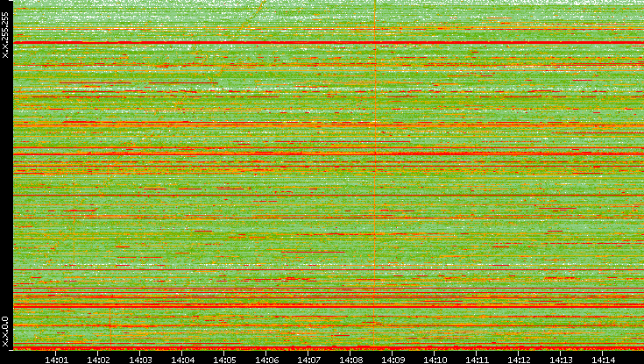644x364 pixels.
Task: Click the 14:07 time axis label
Action: [308, 360]
